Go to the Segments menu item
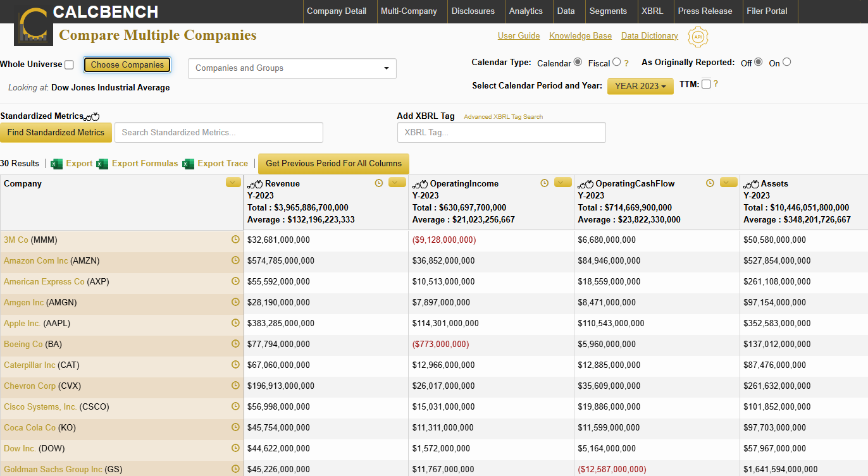This screenshot has height=476, width=868. pos(607,11)
